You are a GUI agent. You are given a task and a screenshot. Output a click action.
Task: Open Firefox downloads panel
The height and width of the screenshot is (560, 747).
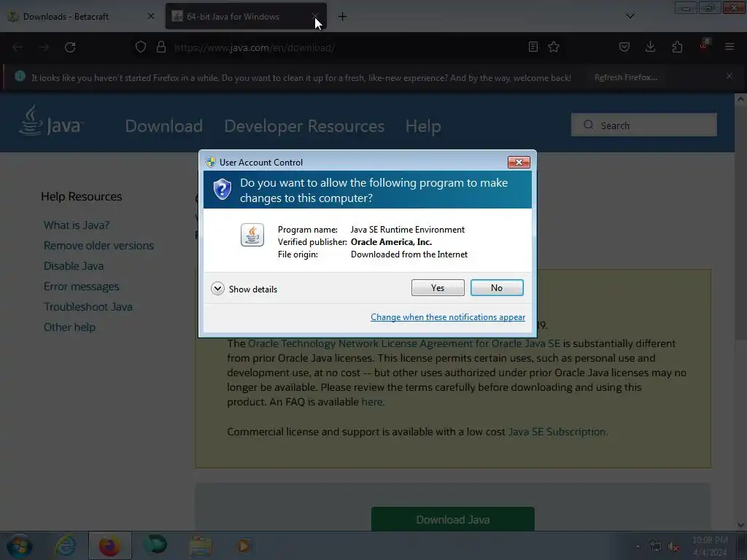[x=650, y=47]
